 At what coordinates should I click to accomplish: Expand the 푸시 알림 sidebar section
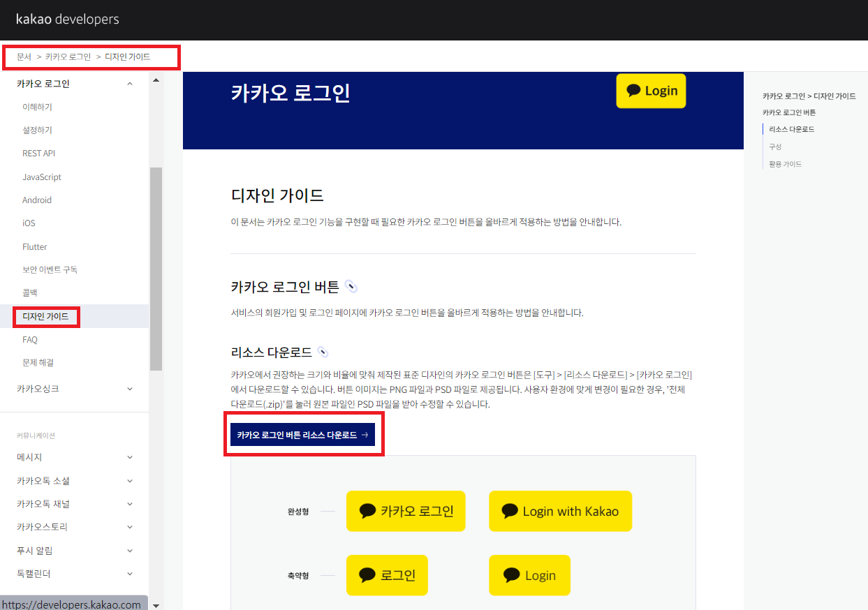130,551
